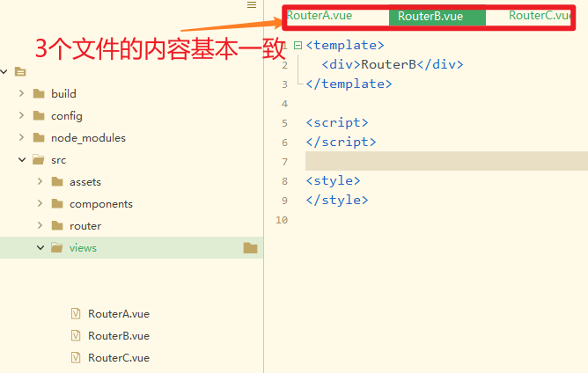The width and height of the screenshot is (588, 373).
Task: Click the build folder icon
Action: (x=39, y=93)
